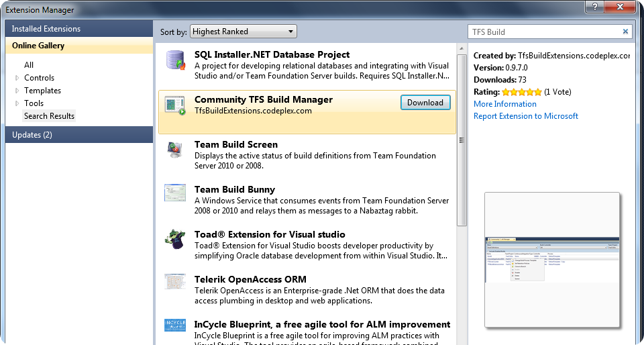Click the Toad Extension frog icon
The image size is (644, 345).
pyautogui.click(x=175, y=239)
